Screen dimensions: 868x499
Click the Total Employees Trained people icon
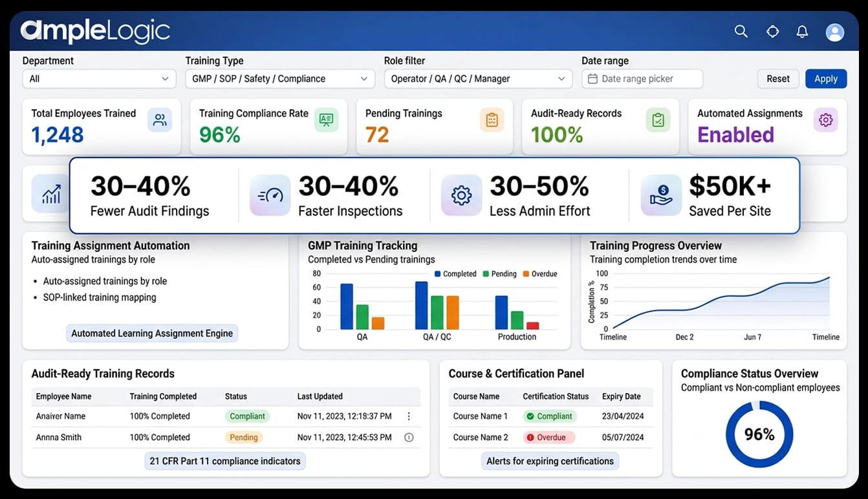pos(160,120)
